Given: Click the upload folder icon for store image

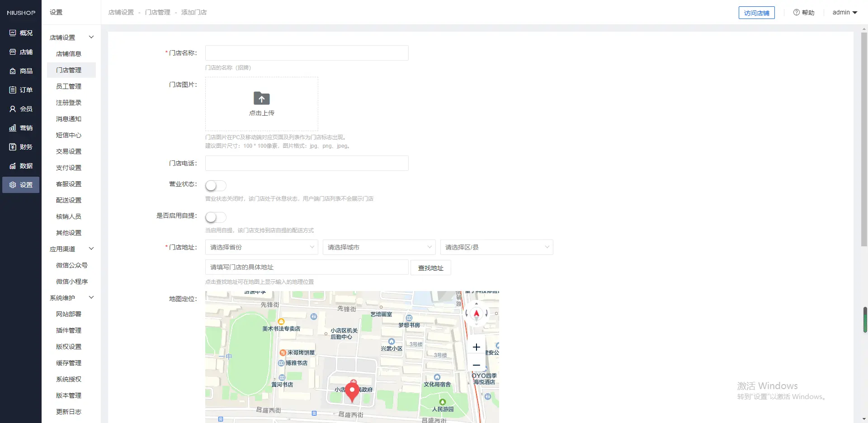Looking at the screenshot, I should pyautogui.click(x=261, y=99).
